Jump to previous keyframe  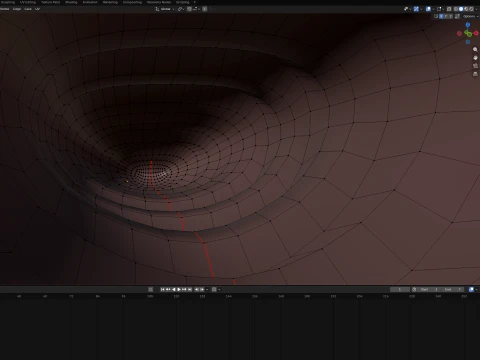(168, 289)
